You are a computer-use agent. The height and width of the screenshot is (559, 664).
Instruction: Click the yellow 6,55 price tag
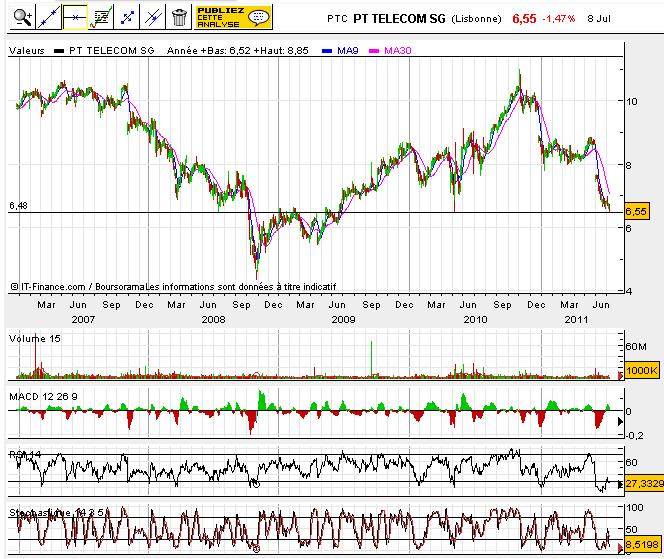636,211
